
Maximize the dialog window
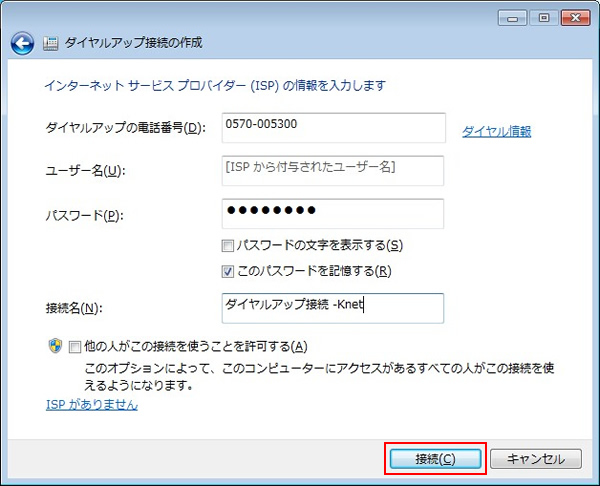pyautogui.click(x=544, y=18)
